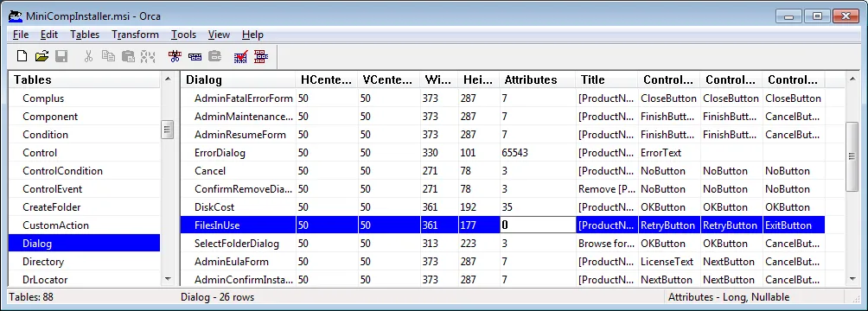
Task: Click the Cut Row toolbar icon
Action: (x=175, y=56)
